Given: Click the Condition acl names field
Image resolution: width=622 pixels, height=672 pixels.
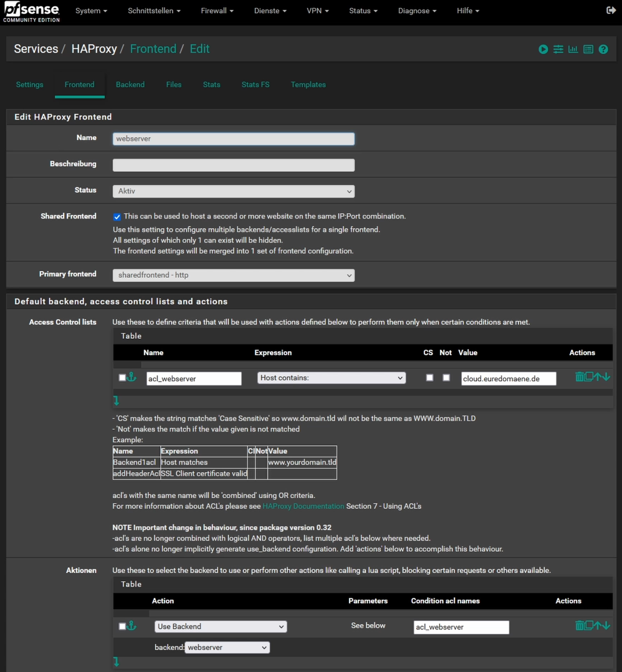Looking at the screenshot, I should (461, 627).
